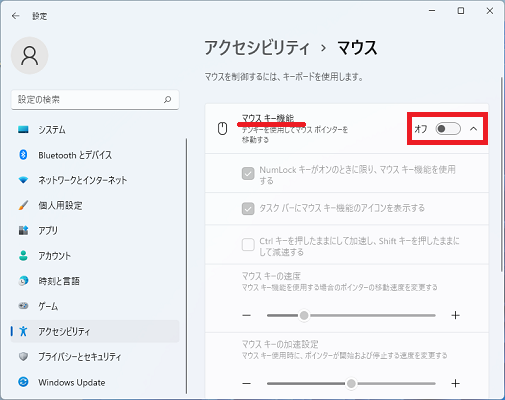Click the 個人用設定 paintbrush icon
This screenshot has width=505, height=400.
23,205
